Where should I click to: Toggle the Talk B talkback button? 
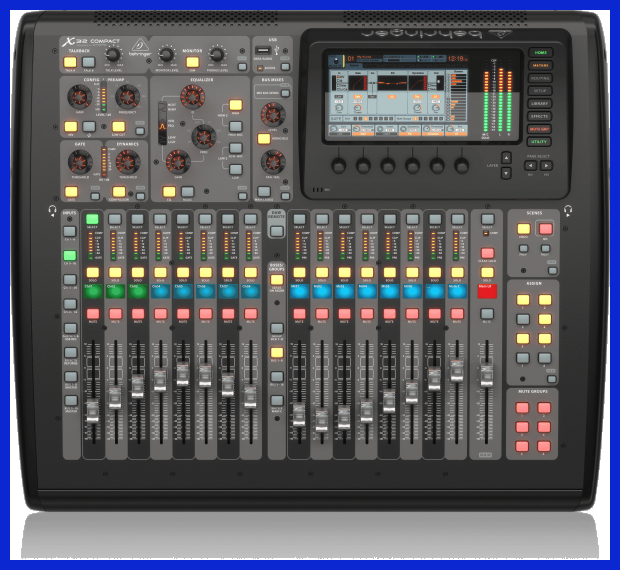[89, 62]
